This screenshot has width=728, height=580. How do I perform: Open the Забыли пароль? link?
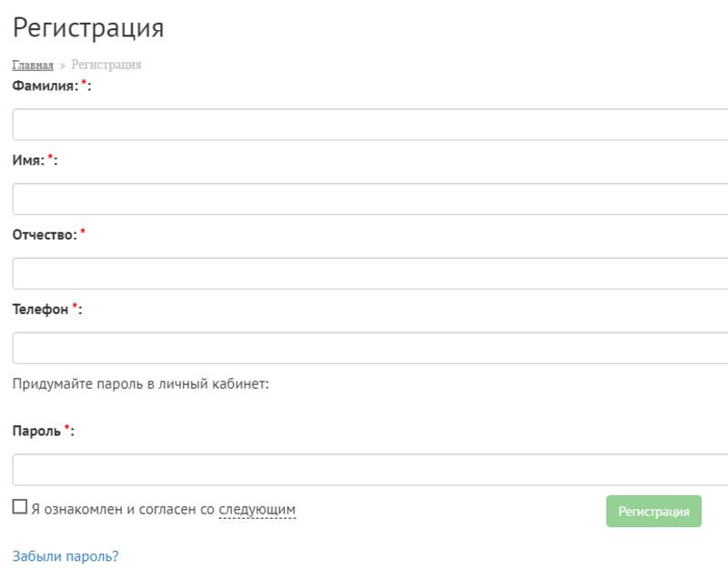tap(65, 556)
